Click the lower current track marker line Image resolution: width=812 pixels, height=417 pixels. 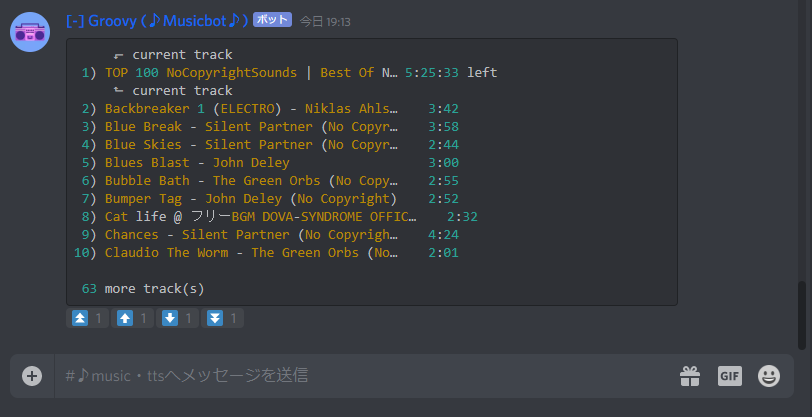point(173,91)
